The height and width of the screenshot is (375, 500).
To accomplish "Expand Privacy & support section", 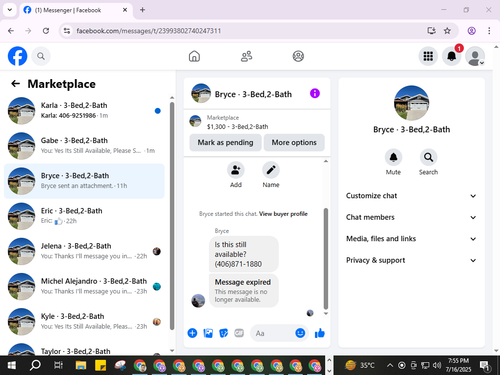I will (411, 260).
